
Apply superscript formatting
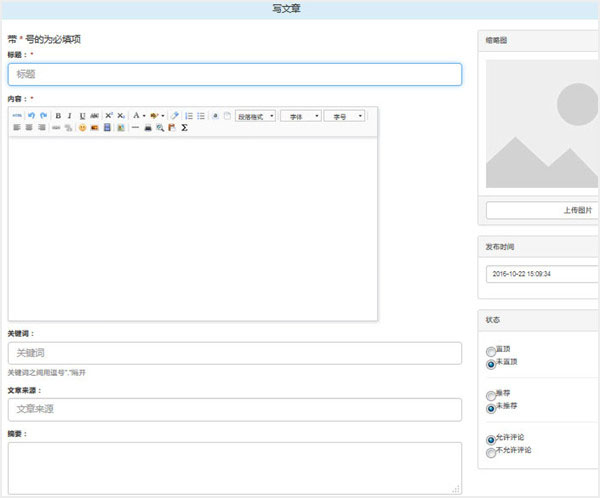[x=109, y=116]
